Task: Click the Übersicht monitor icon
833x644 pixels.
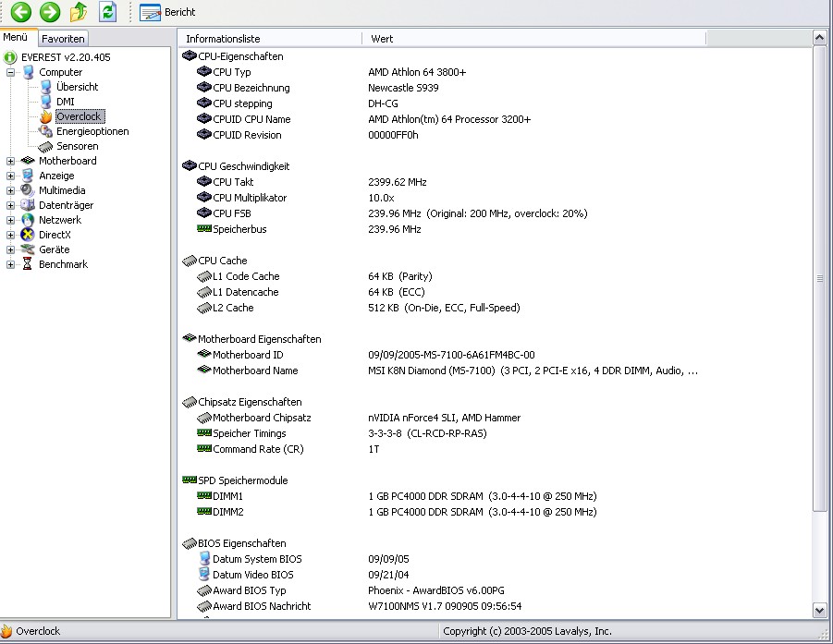Action: click(45, 87)
